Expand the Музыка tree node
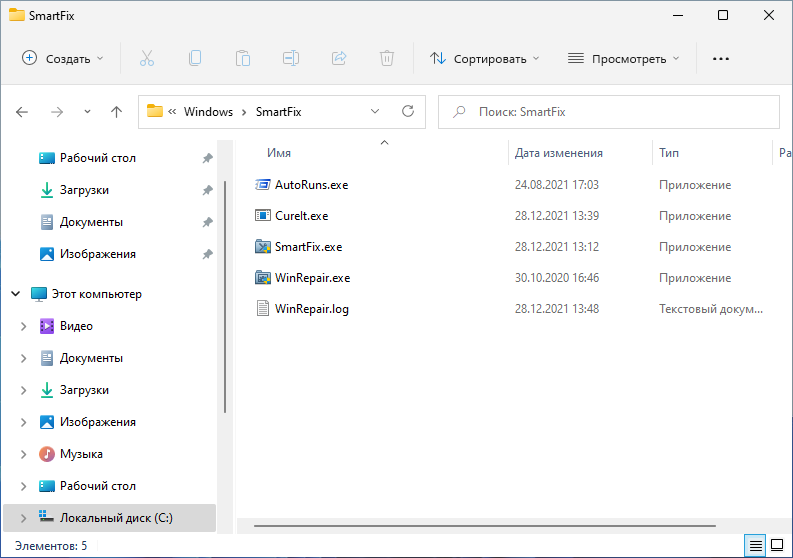The image size is (793, 558). [23, 454]
